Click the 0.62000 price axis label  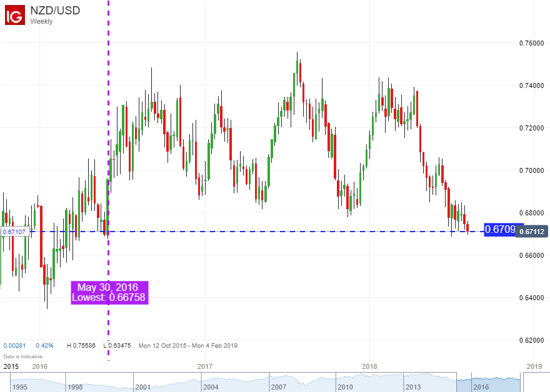tap(531, 340)
